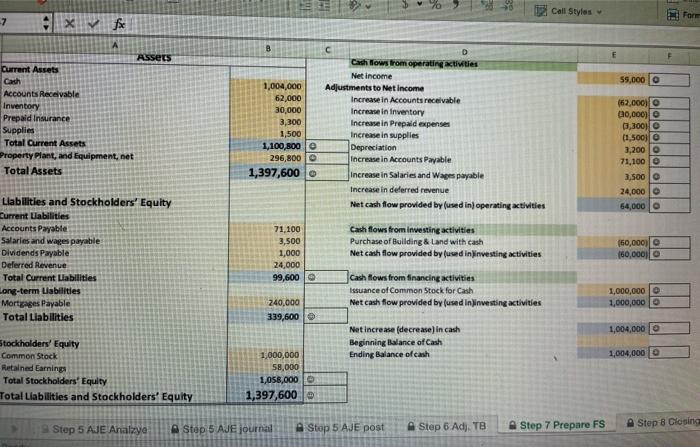Click the decrease decimal icon
Screen dimensions: 700x447
click(x=508, y=5)
